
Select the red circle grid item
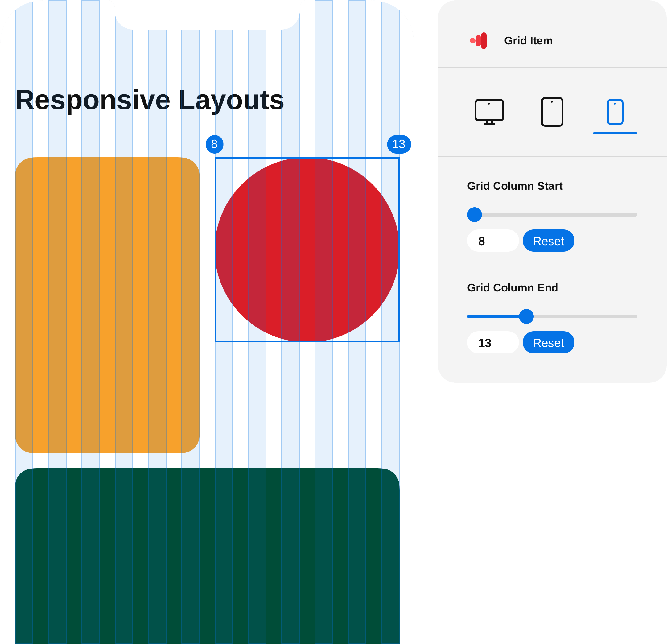307,250
